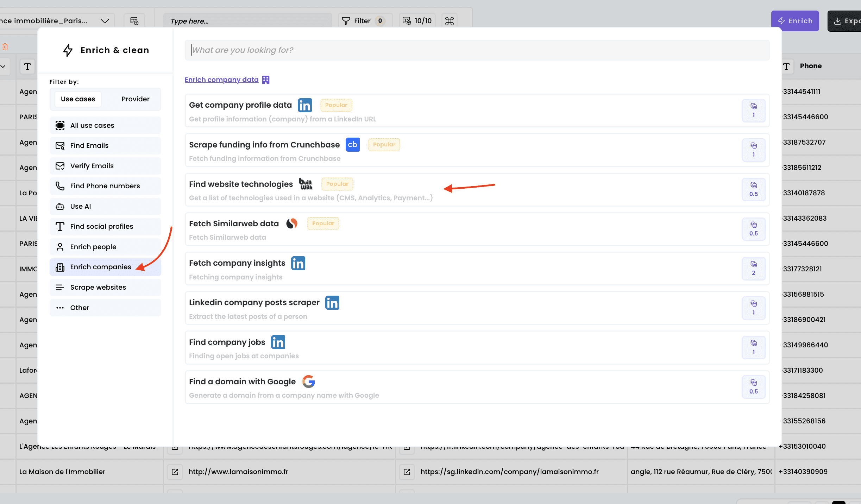
Task: Click the add table view icon
Action: [x=134, y=21]
